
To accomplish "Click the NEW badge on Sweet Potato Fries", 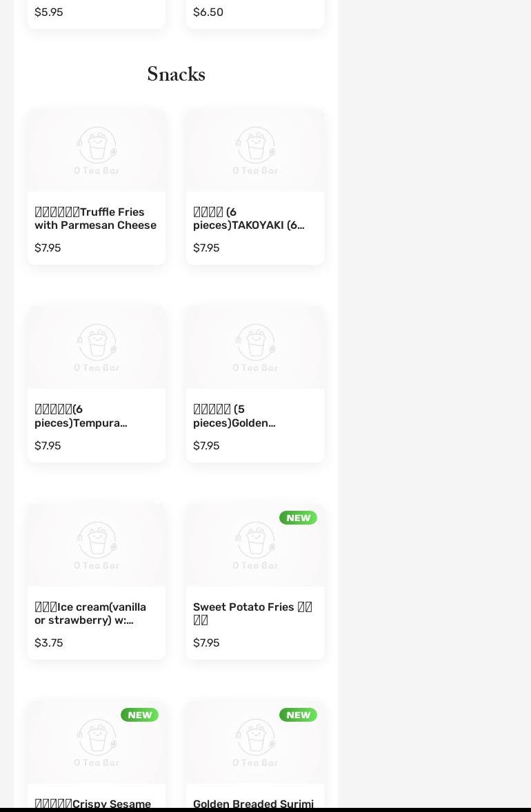I will coord(298,518).
